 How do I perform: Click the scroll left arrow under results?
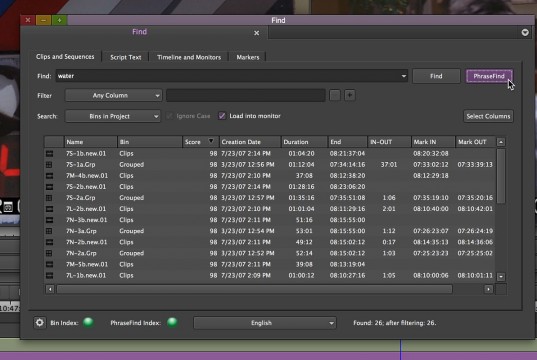click(50, 289)
